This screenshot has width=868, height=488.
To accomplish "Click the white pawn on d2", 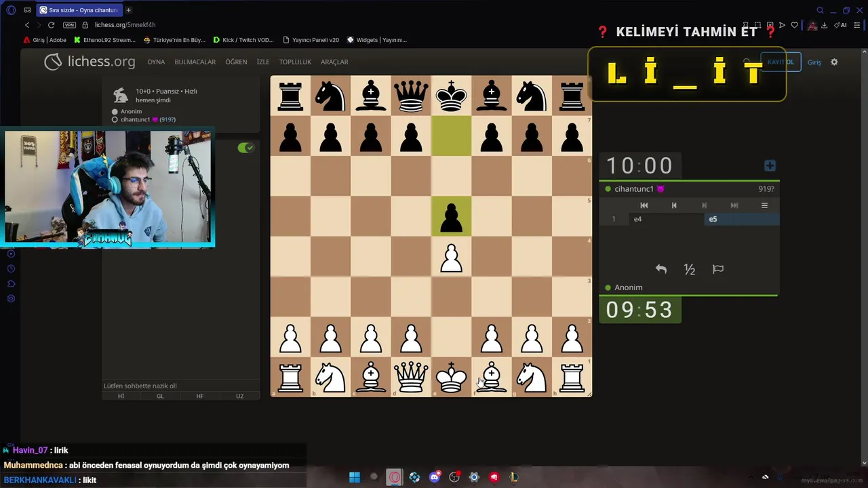I will coord(411,337).
